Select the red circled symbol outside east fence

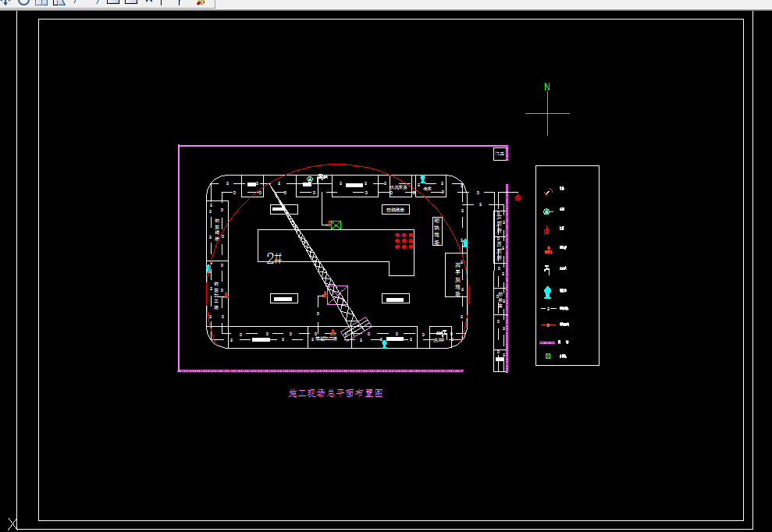click(x=518, y=197)
